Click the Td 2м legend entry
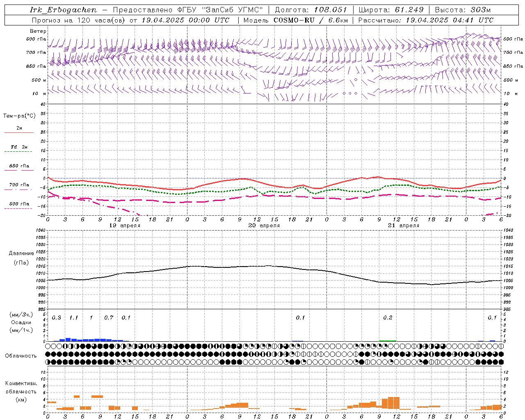The height and width of the screenshot is (420, 525). 19,147
